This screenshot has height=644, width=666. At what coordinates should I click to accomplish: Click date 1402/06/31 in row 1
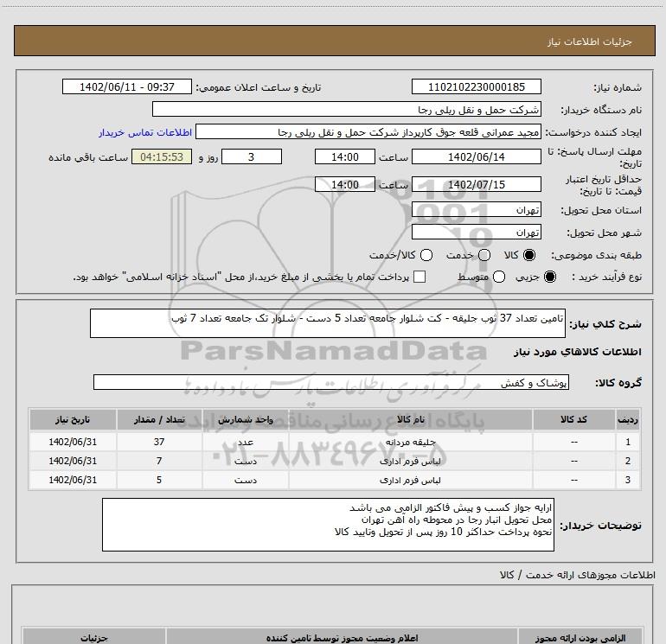[x=73, y=442]
